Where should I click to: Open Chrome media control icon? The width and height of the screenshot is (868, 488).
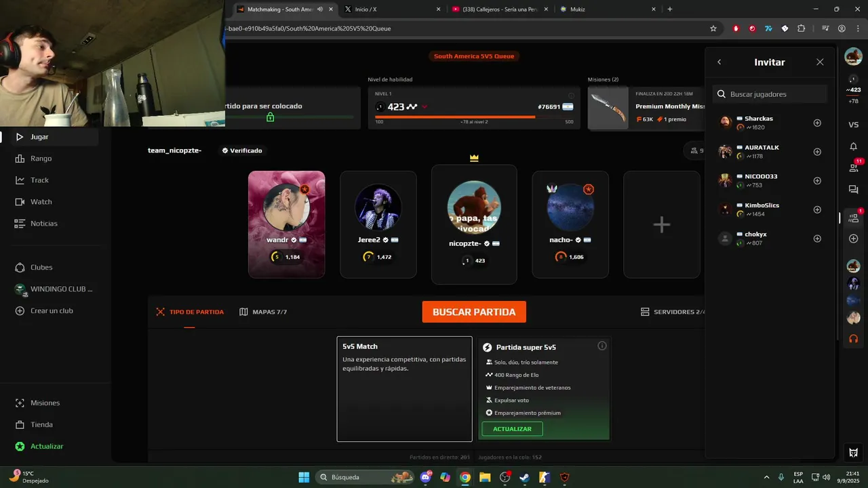click(825, 28)
